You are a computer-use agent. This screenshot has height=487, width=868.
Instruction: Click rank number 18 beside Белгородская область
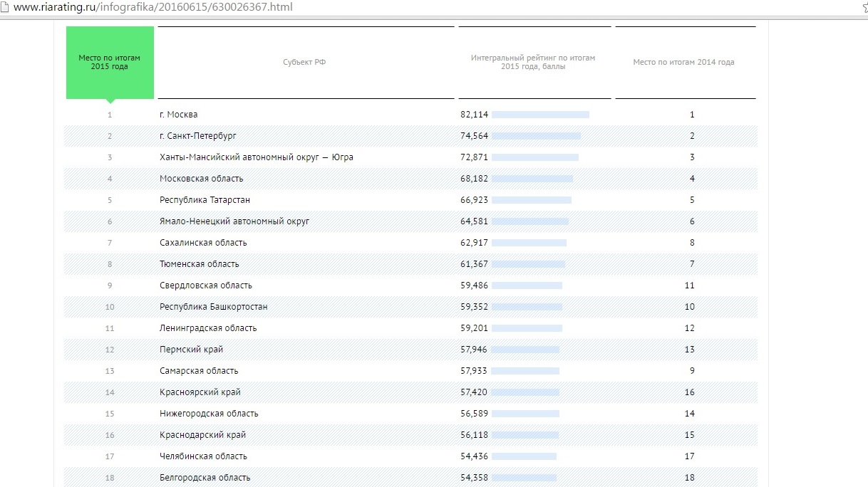click(110, 478)
